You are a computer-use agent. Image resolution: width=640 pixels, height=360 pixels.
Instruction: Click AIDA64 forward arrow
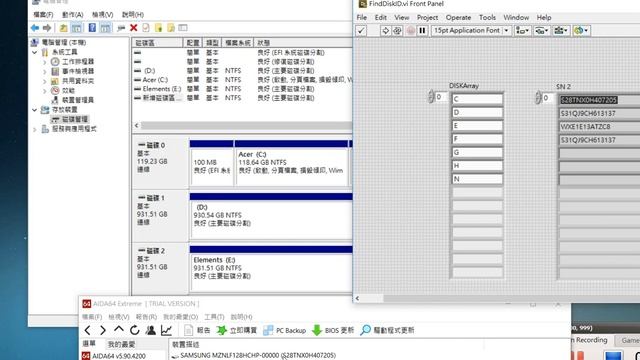tap(103, 330)
